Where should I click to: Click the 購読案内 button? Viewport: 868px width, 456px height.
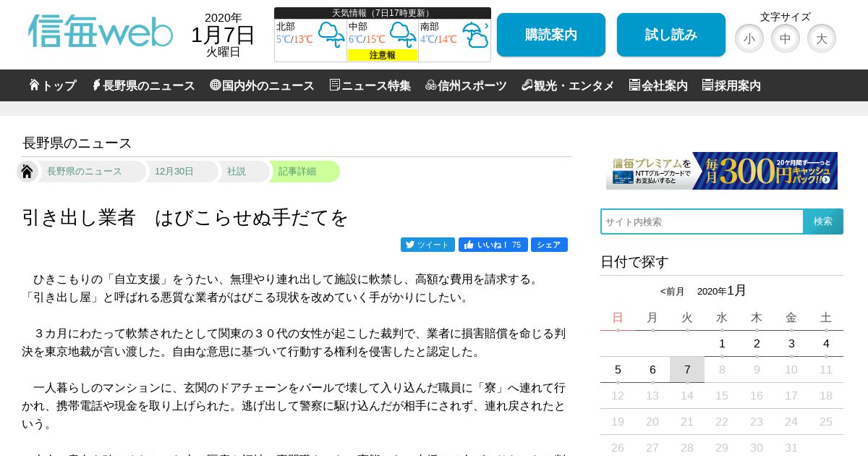[x=551, y=35]
